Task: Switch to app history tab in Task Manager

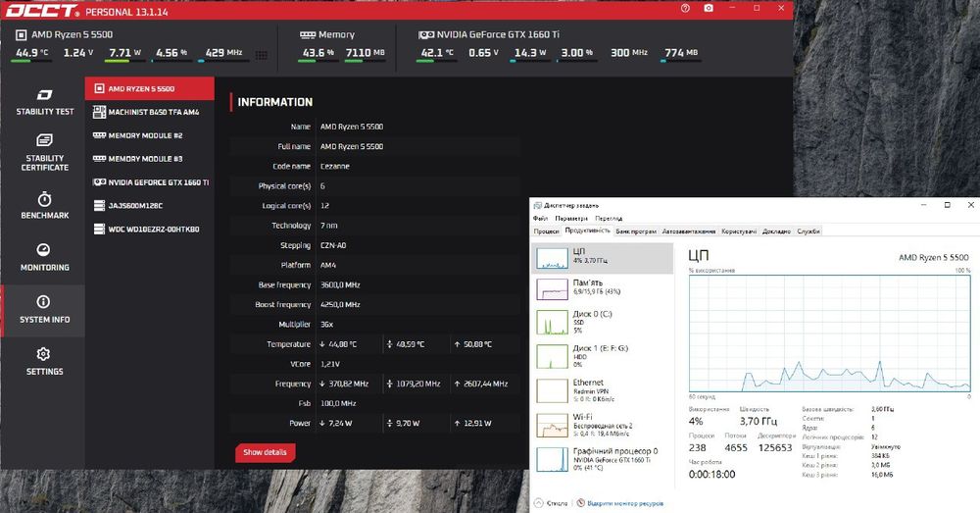Action: 636,231
